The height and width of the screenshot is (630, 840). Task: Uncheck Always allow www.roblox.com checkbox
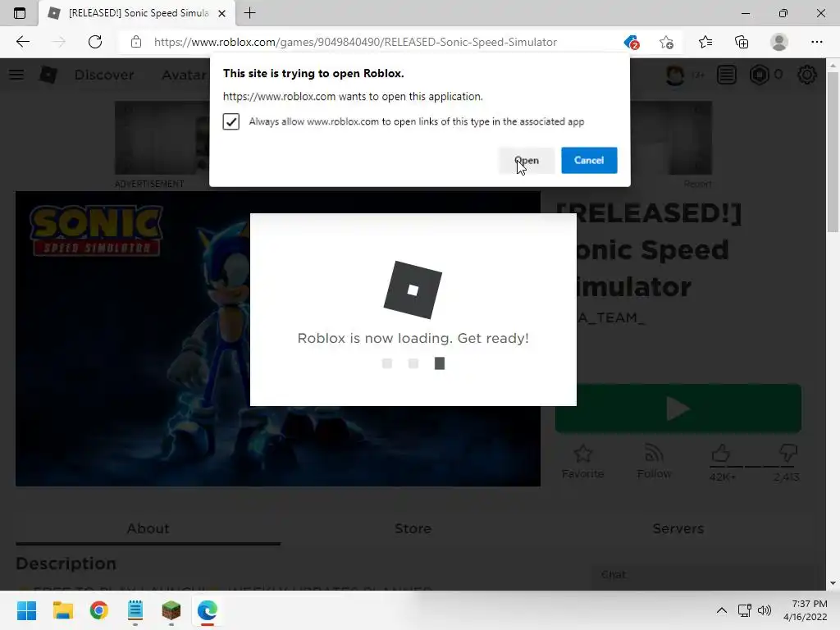point(231,121)
